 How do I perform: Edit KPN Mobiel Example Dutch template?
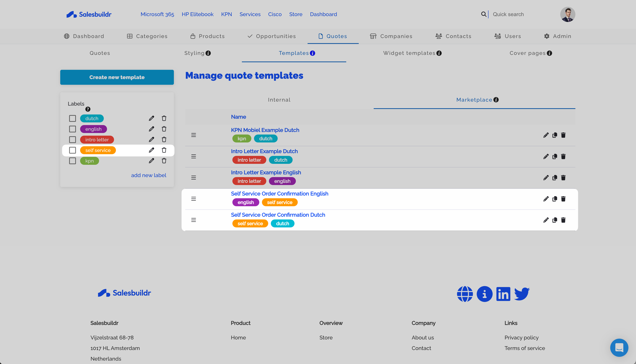(x=546, y=135)
